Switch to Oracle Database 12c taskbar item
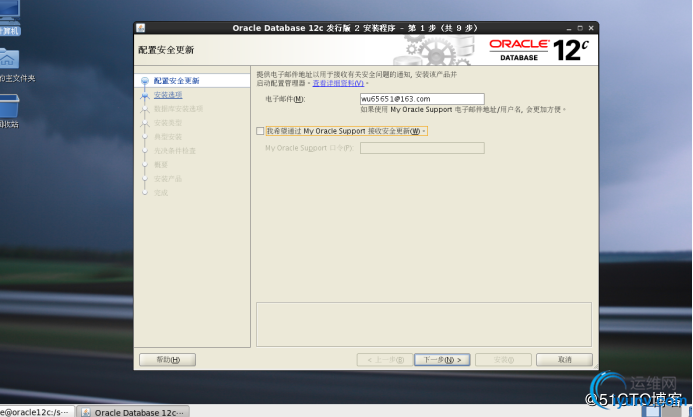Viewport: 693px width, 417px height. pyautogui.click(x=133, y=412)
